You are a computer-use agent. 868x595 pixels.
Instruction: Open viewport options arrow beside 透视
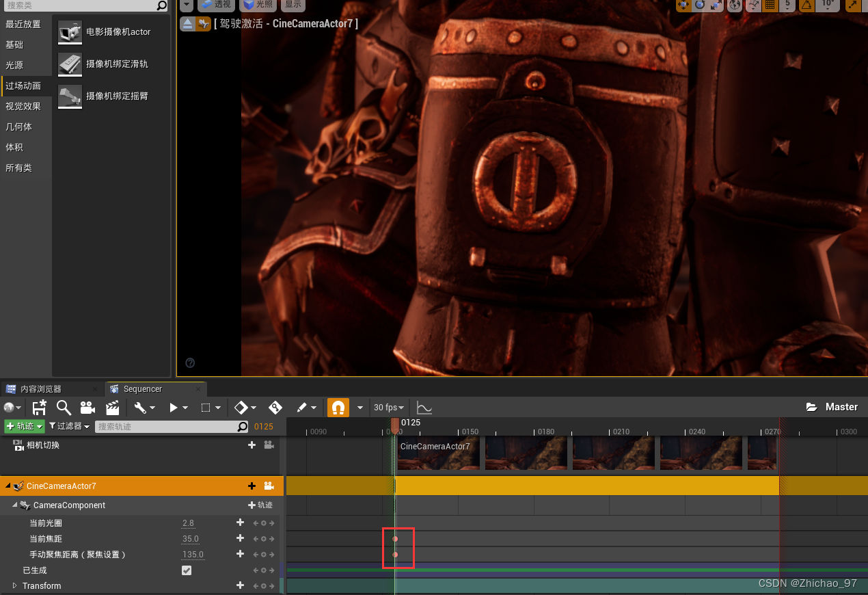click(x=187, y=5)
